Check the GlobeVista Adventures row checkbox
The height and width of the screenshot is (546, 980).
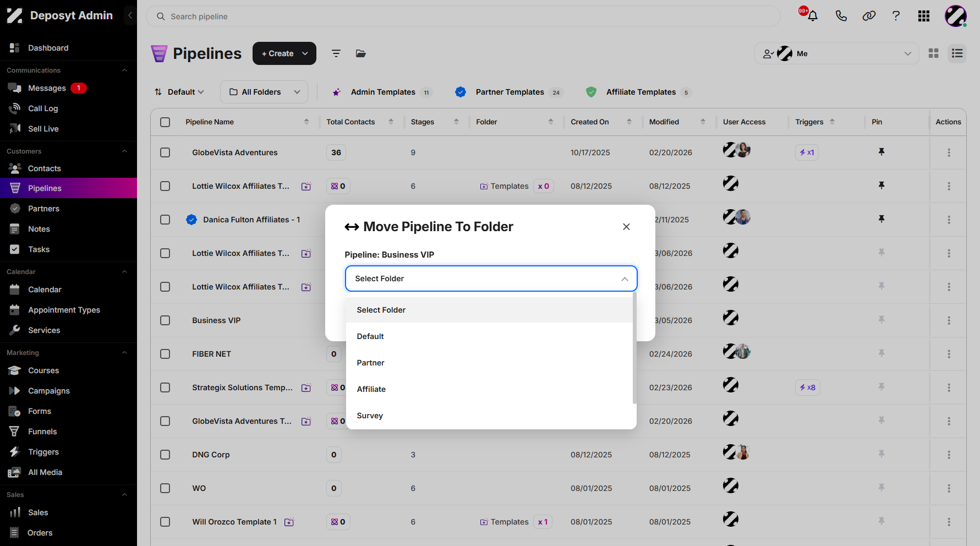click(x=165, y=152)
